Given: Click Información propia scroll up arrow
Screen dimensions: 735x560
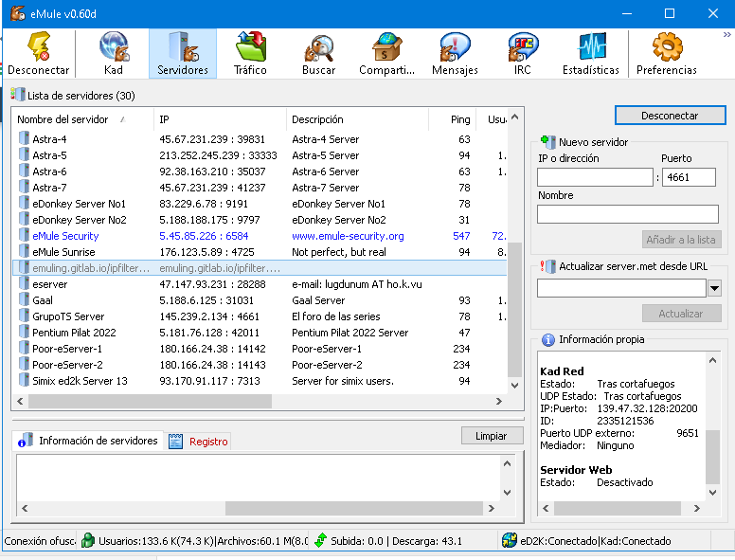Looking at the screenshot, I should tap(712, 360).
